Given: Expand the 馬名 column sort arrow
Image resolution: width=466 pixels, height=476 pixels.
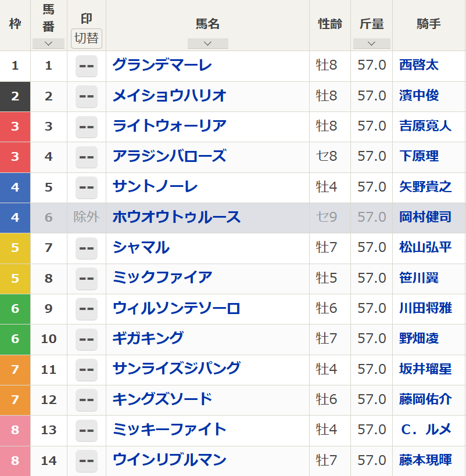Looking at the screenshot, I should pos(207,44).
